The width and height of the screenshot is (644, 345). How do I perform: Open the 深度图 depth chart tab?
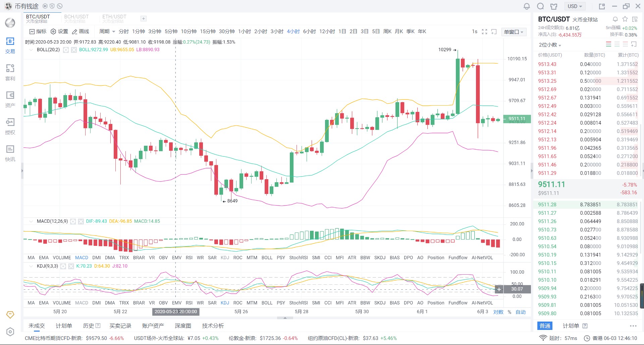click(x=183, y=326)
